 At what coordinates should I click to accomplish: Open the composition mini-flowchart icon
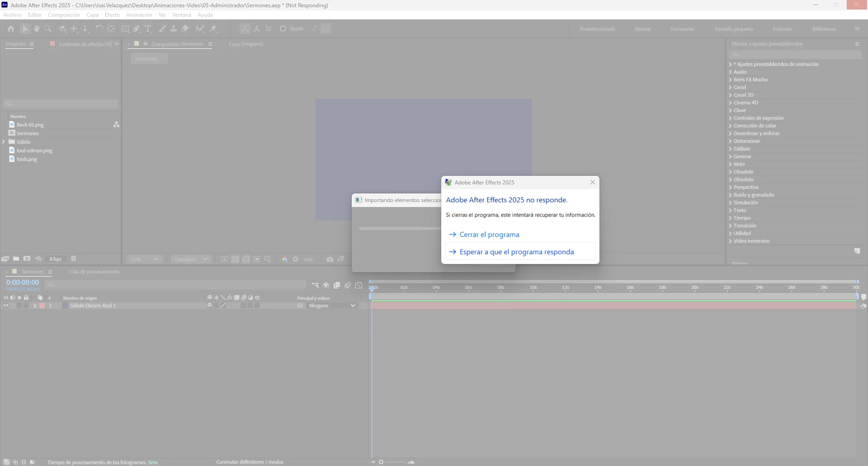315,285
